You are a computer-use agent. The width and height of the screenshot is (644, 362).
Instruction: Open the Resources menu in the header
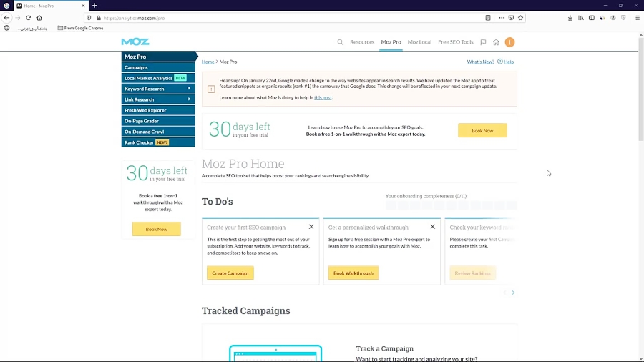click(362, 42)
